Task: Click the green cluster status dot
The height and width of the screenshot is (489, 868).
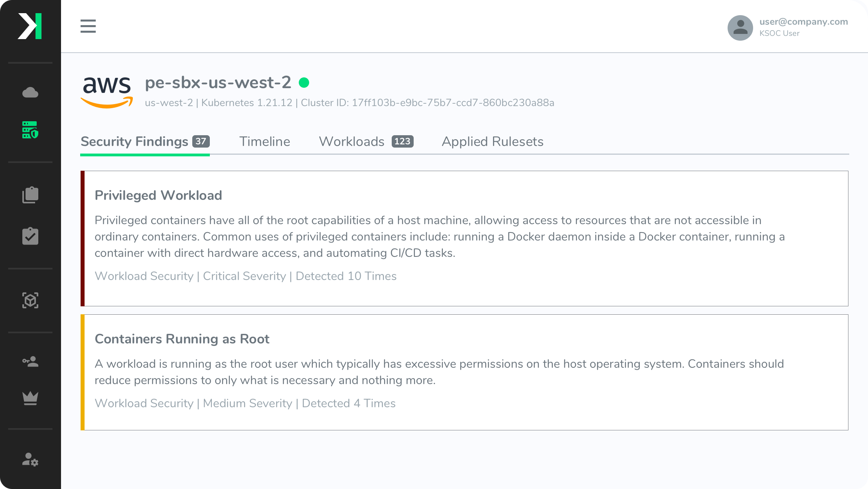Action: tap(304, 83)
